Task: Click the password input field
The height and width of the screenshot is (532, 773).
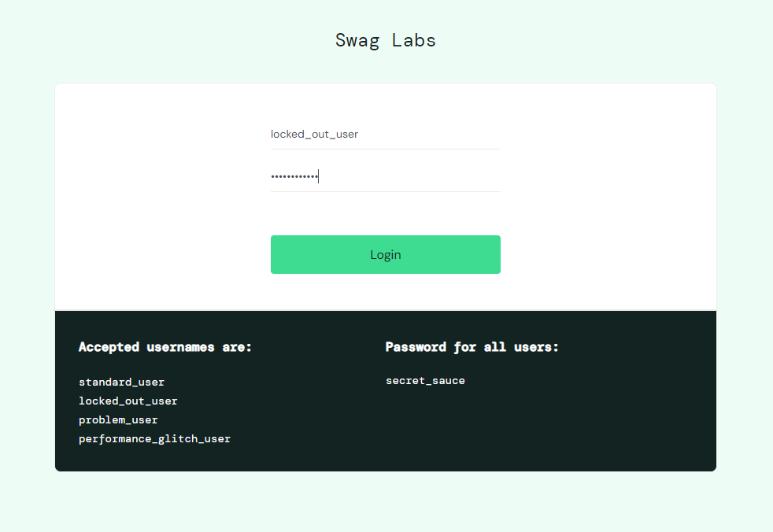Action: (385, 175)
